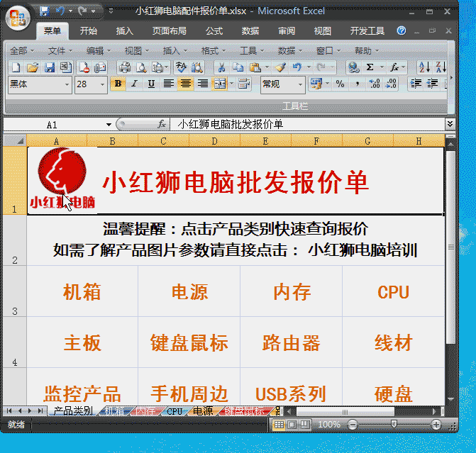Image resolution: width=476 pixels, height=453 pixels.
Task: Click the Percent Style icon
Action: tap(340, 84)
